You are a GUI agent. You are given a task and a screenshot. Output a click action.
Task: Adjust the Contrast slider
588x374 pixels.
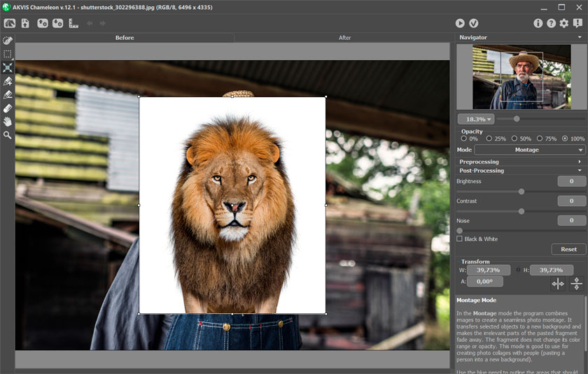(521, 212)
